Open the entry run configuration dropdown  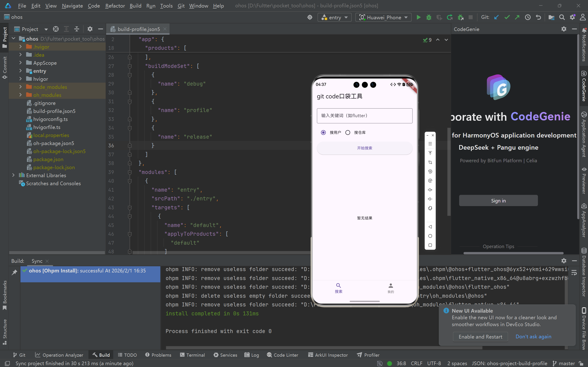pyautogui.click(x=334, y=17)
